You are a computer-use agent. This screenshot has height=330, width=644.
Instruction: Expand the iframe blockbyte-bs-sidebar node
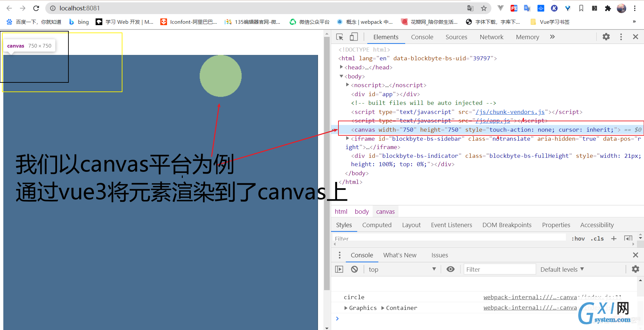click(x=347, y=138)
